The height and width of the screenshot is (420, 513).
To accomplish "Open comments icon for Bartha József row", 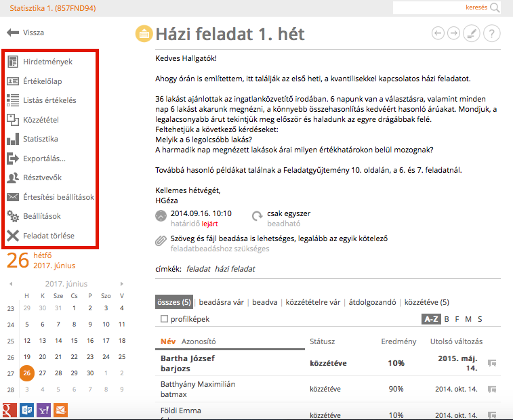I will [x=492, y=363].
